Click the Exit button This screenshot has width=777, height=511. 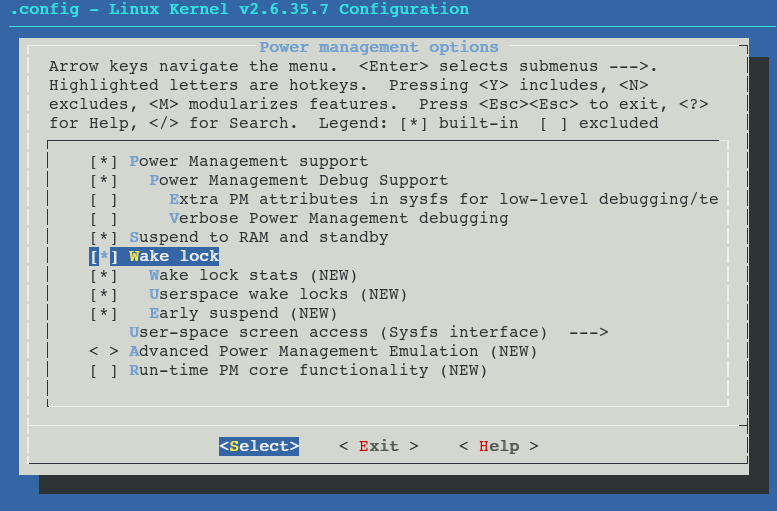point(379,446)
